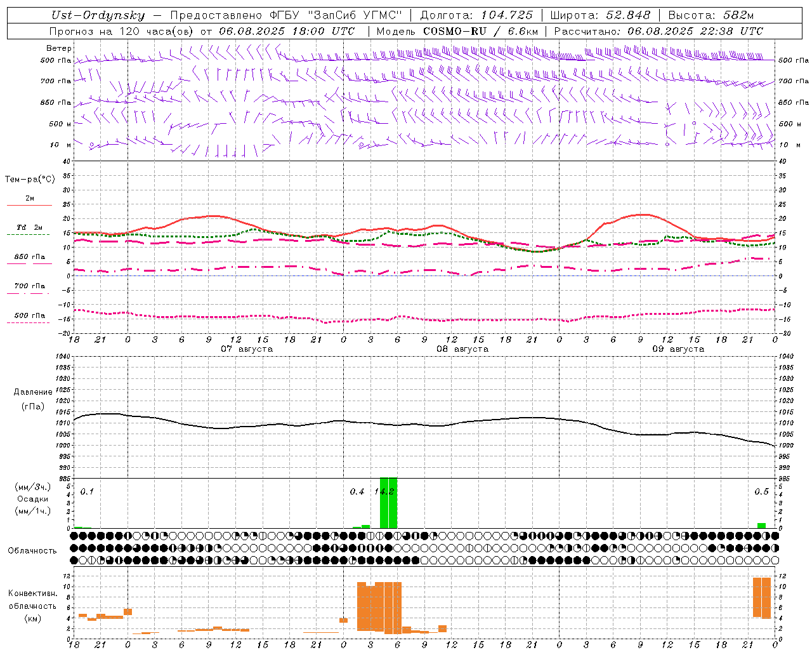Click the red line sample under '2м' legend

(x=29, y=205)
